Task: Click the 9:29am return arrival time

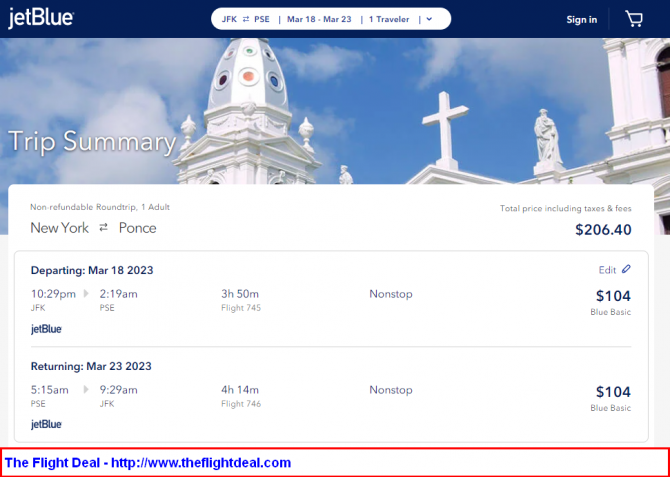Action: (x=118, y=390)
